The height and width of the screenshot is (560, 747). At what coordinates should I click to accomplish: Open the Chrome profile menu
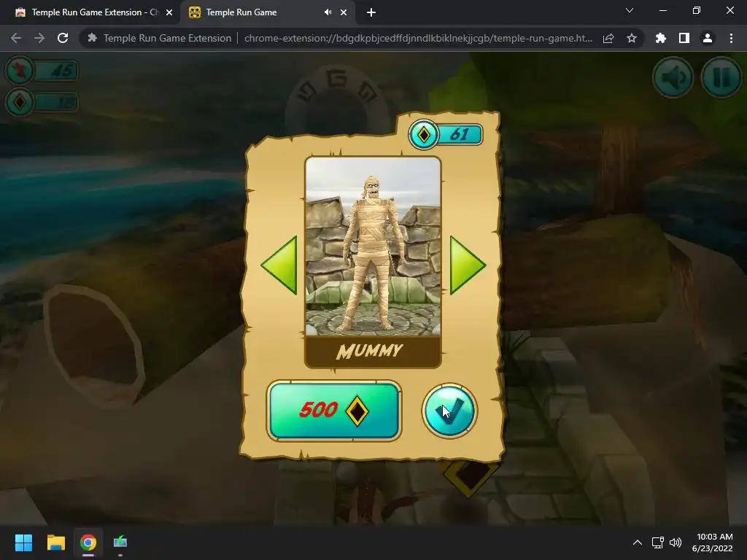click(x=708, y=38)
